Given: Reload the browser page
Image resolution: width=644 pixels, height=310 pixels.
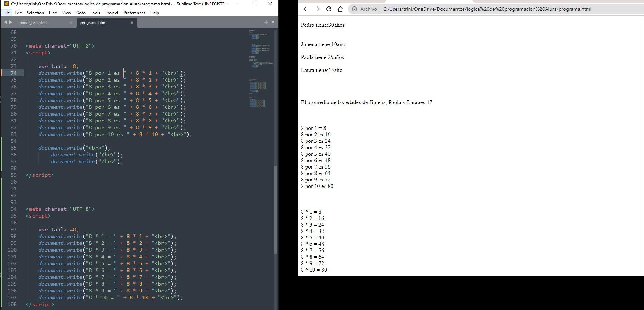Looking at the screenshot, I should pyautogui.click(x=328, y=9).
